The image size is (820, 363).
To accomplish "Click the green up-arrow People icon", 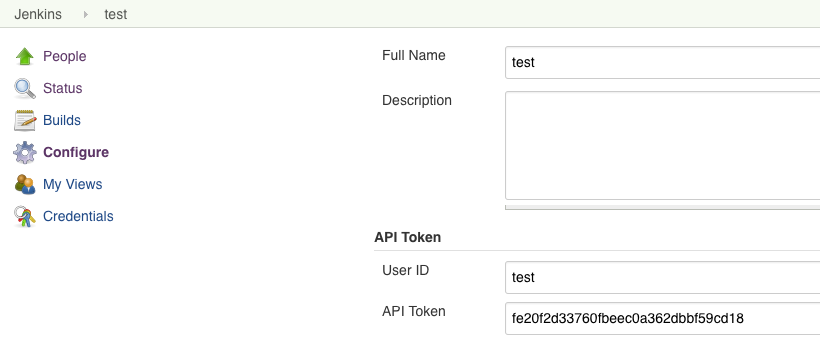I will tap(25, 56).
